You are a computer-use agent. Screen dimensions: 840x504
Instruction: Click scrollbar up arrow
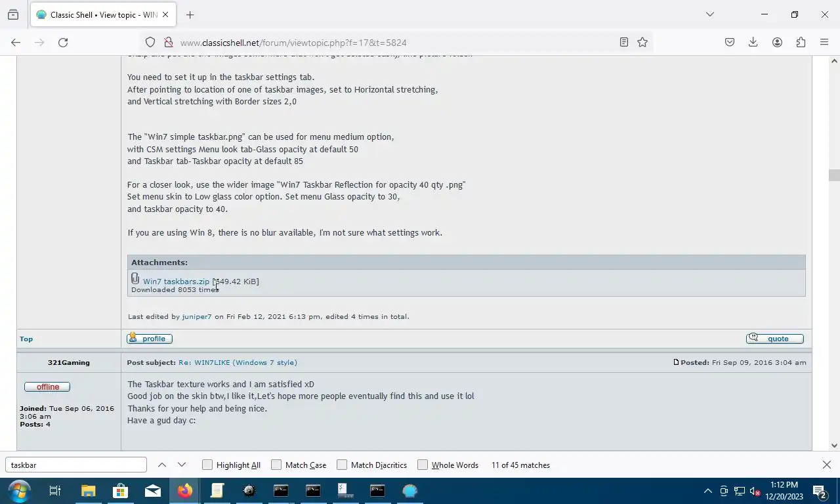(834, 61)
